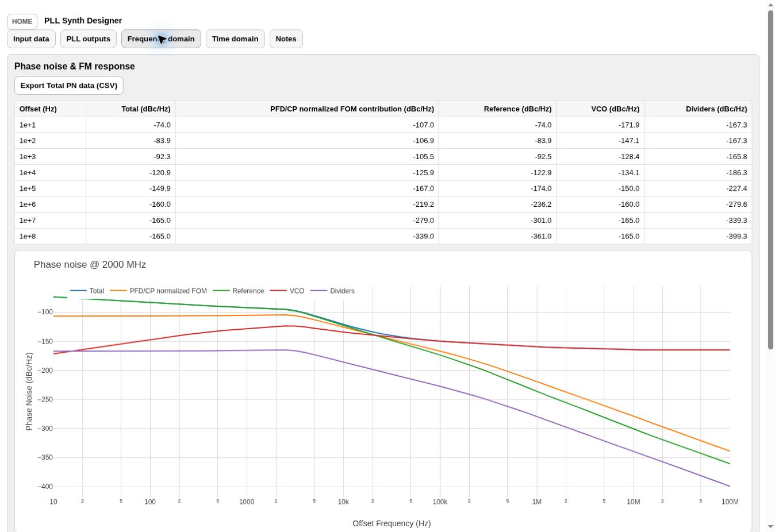Image resolution: width=775 pixels, height=532 pixels.
Task: Click the VCO (dBc/Hz) column header
Action: click(600, 109)
